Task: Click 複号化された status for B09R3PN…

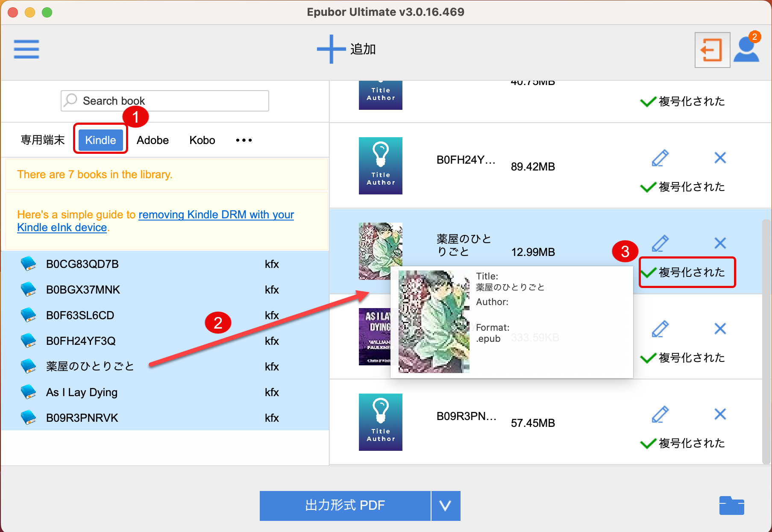Action: click(683, 443)
